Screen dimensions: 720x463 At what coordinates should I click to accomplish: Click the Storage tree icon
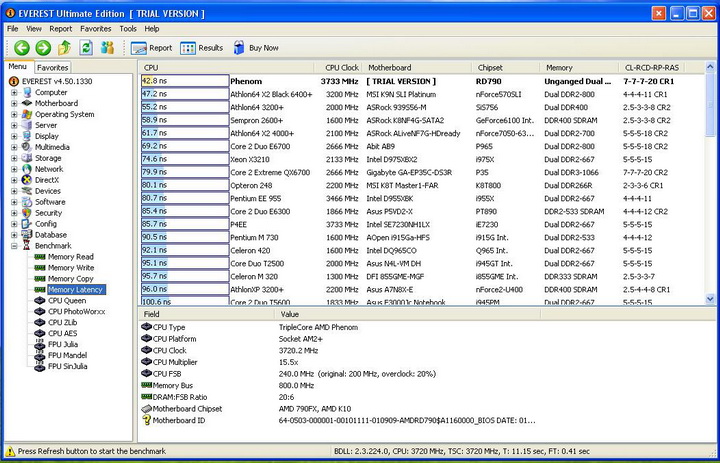click(27, 158)
